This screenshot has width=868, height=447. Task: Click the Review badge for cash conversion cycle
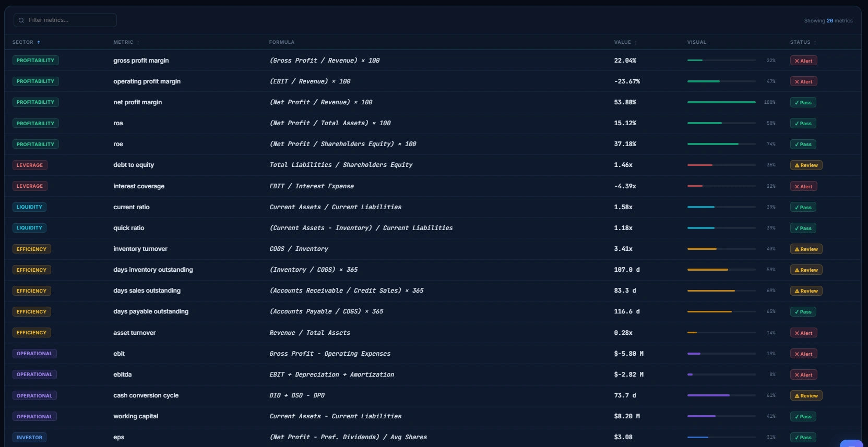pyautogui.click(x=806, y=395)
